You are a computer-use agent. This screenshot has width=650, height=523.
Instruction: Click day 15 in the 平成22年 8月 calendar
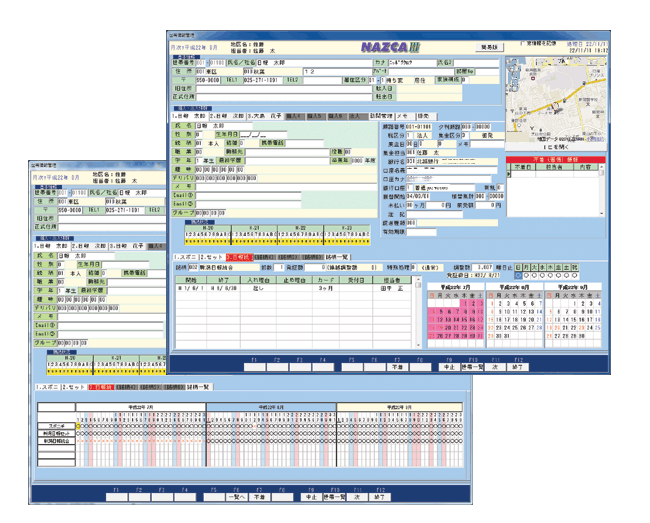point(491,320)
